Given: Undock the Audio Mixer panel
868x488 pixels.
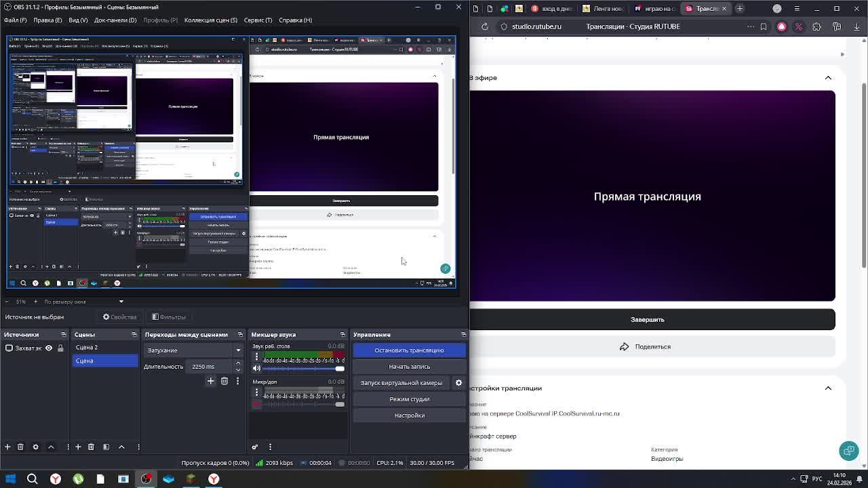Looking at the screenshot, I should click(342, 334).
